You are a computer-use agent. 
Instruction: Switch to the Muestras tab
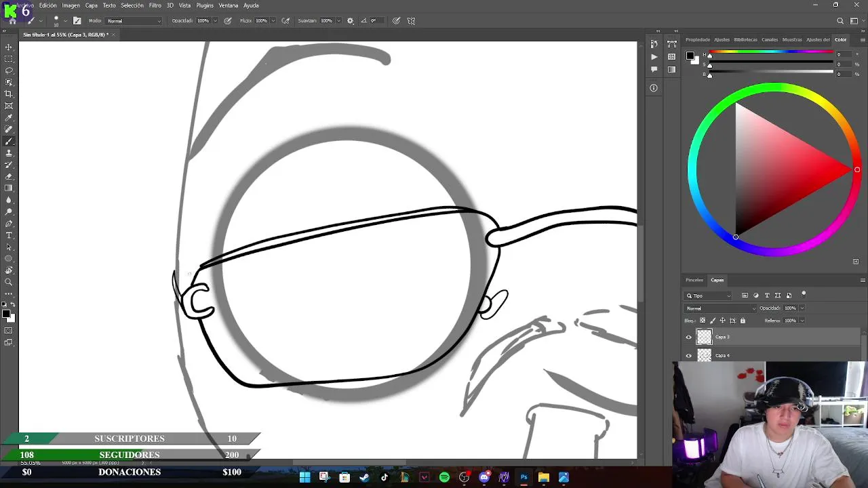(792, 39)
